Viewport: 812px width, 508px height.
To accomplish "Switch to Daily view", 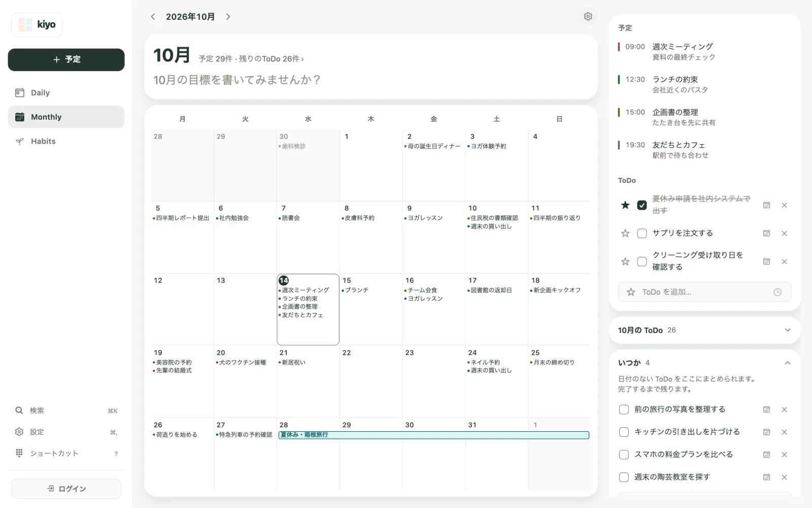I will pos(66,92).
